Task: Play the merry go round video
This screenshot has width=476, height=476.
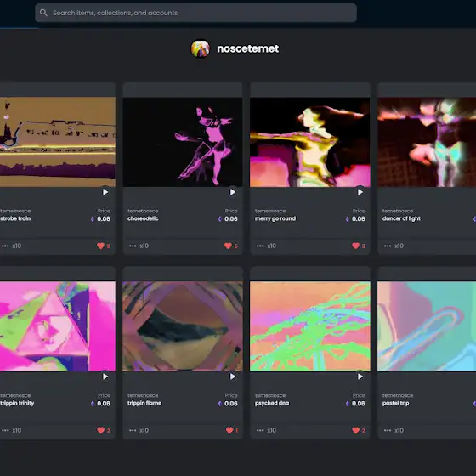Action: click(x=360, y=192)
